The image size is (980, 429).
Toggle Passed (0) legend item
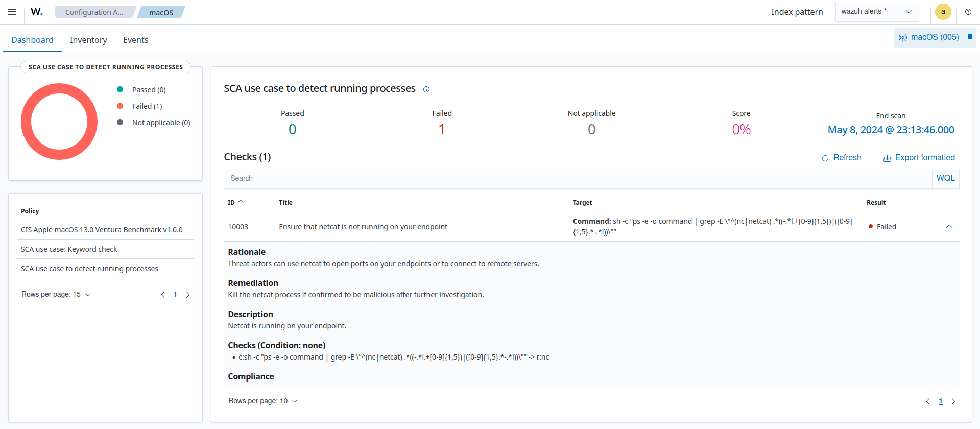148,90
